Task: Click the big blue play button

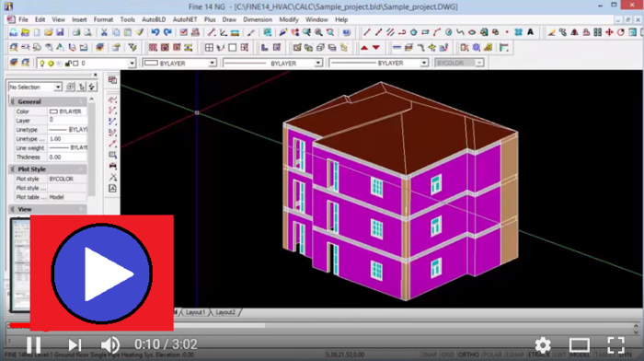Action: pos(102,274)
